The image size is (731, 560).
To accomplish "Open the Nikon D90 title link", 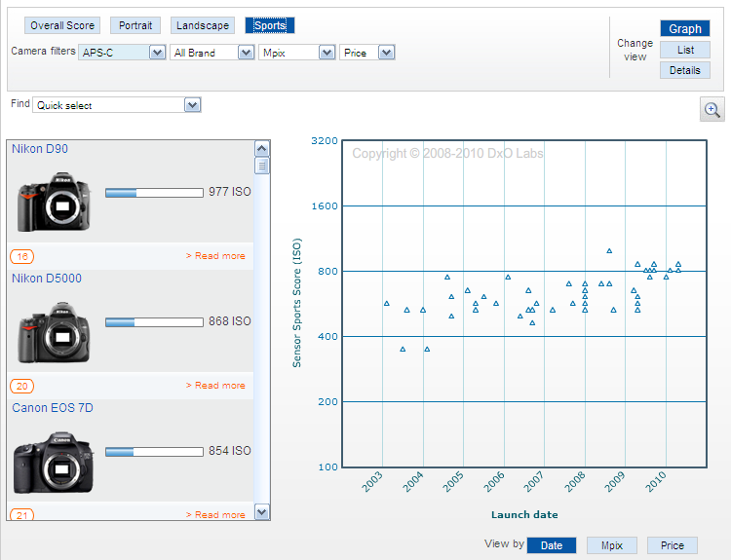I will coord(40,149).
